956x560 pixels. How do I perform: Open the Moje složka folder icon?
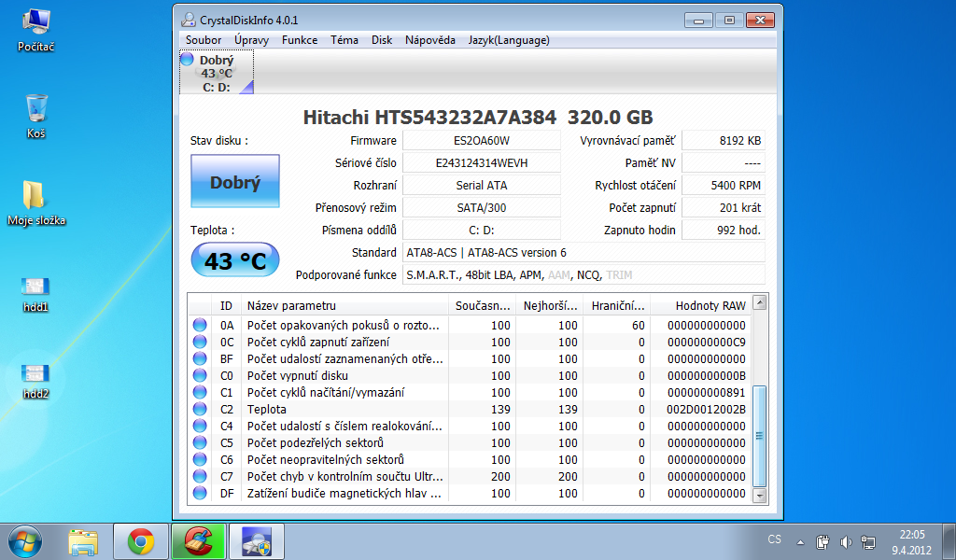pyautogui.click(x=36, y=203)
